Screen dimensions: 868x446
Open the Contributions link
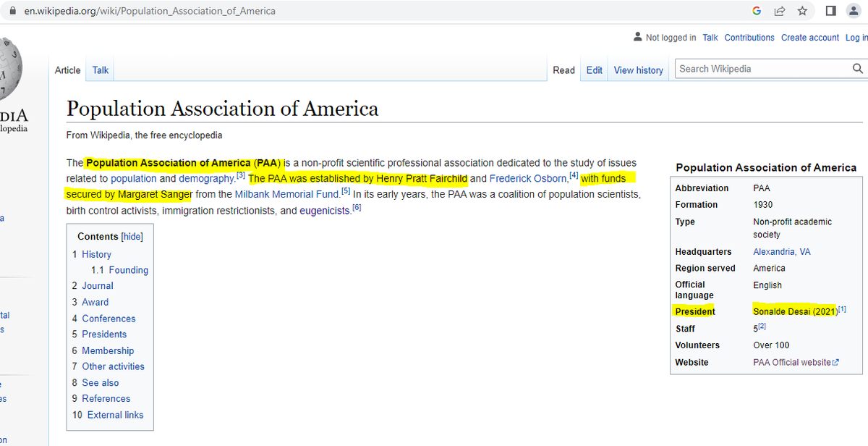[749, 38]
